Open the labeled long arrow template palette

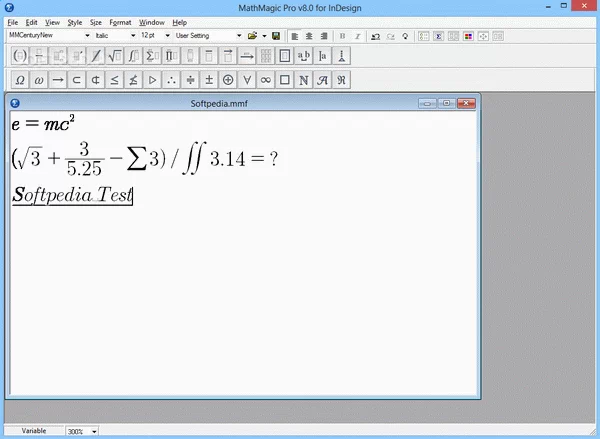[247, 56]
